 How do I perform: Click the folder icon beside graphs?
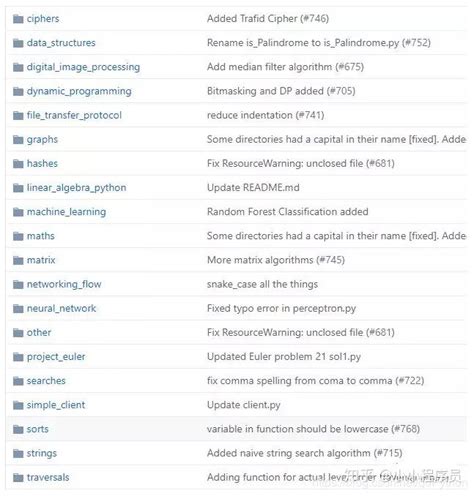(18, 140)
